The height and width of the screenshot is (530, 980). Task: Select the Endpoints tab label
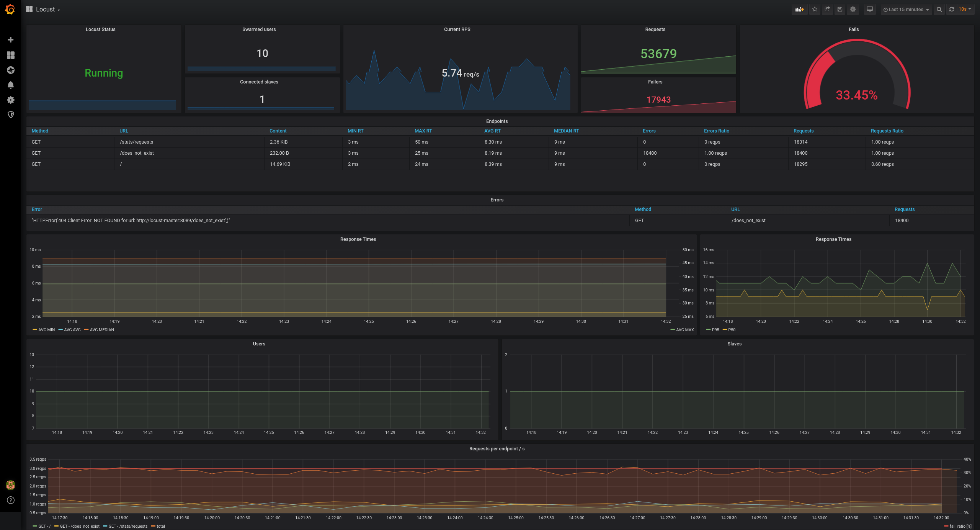click(x=497, y=121)
